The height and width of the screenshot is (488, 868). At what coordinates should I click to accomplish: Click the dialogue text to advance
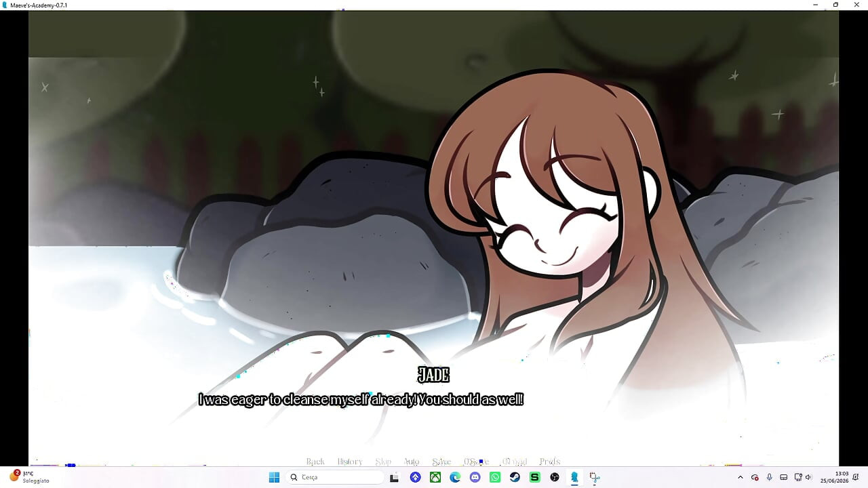pyautogui.click(x=361, y=400)
